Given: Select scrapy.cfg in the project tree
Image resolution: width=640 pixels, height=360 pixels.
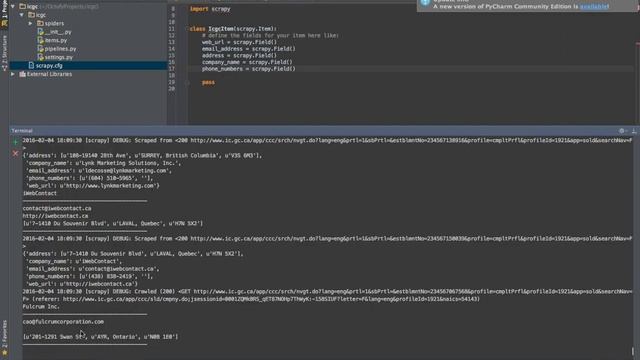Looking at the screenshot, I should pos(49,65).
